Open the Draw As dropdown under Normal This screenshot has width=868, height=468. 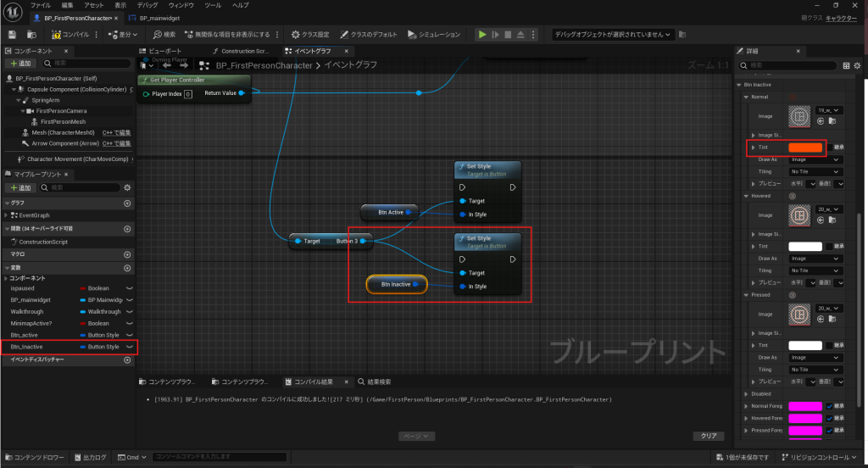[815, 159]
